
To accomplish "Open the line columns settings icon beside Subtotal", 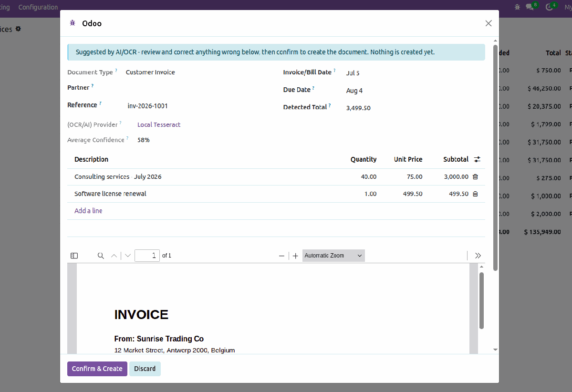I will point(477,159).
